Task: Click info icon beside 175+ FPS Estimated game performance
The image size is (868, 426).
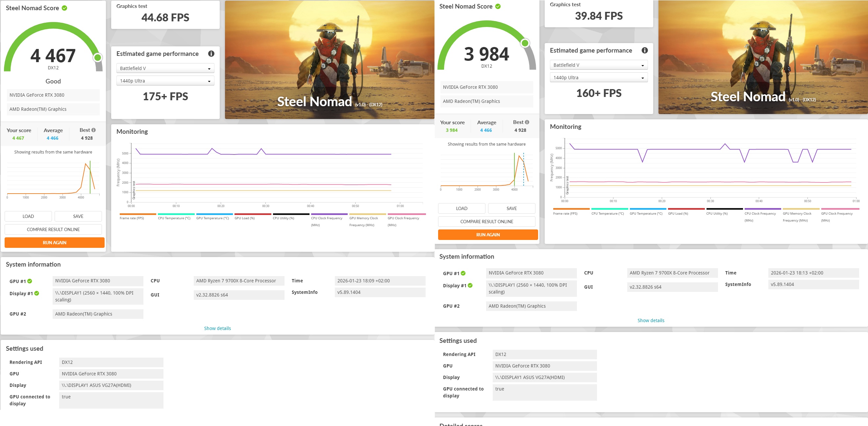Action: [211, 54]
